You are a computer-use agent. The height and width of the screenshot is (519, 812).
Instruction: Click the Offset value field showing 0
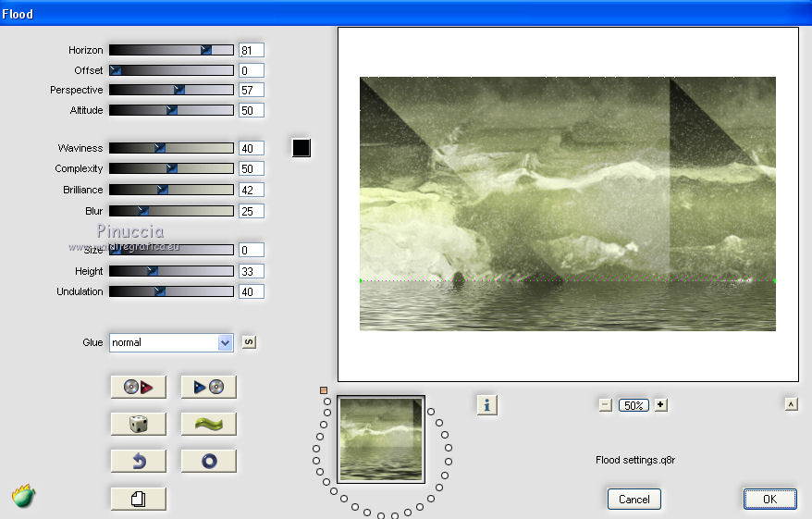click(x=252, y=70)
